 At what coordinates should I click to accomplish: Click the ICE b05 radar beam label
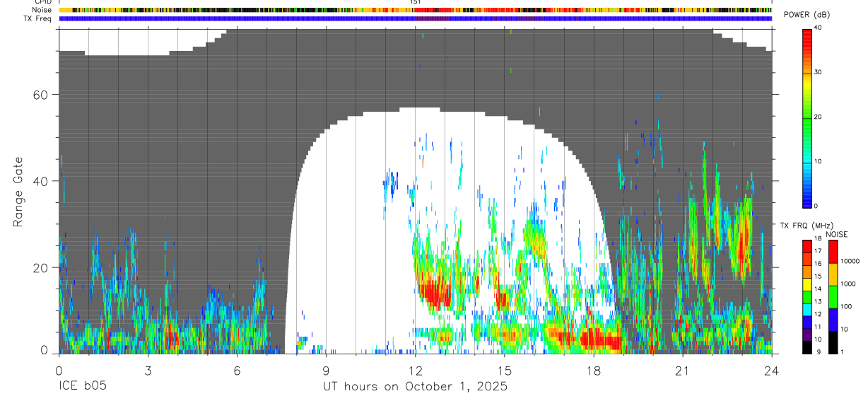(81, 387)
